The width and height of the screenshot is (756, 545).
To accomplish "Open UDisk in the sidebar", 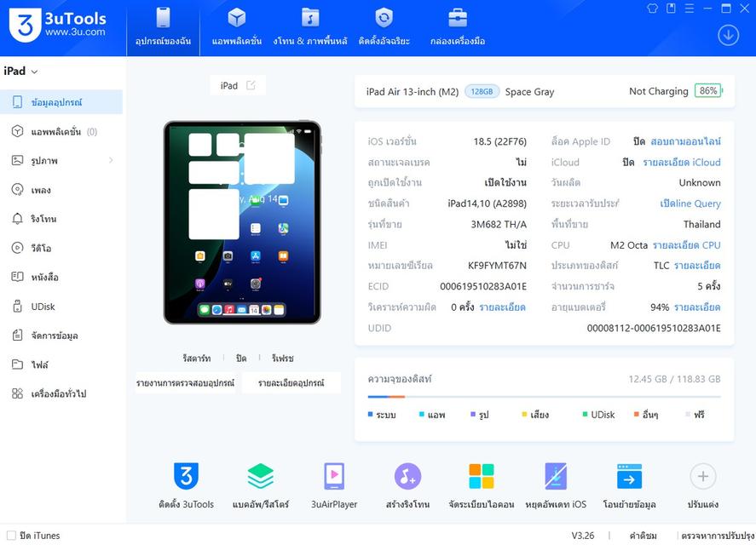I will coord(61,307).
